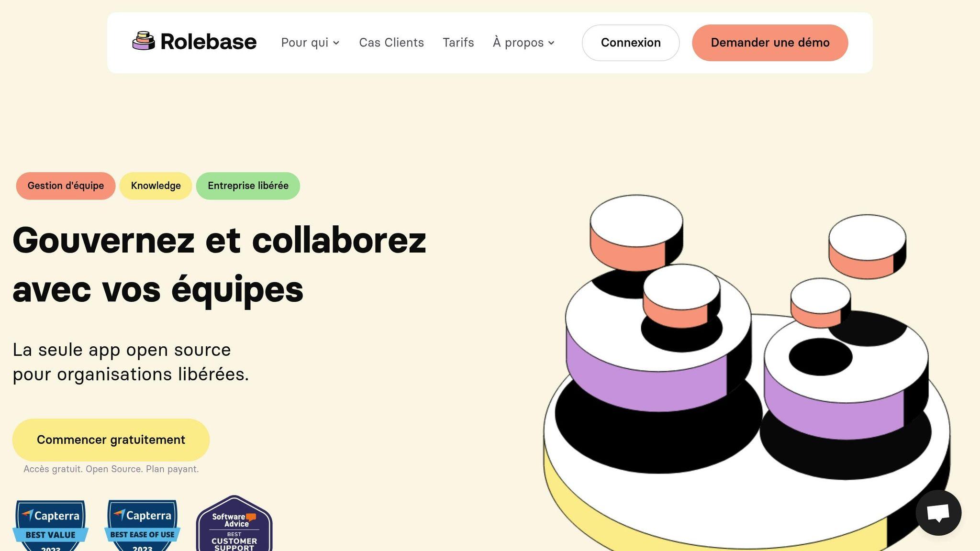The image size is (980, 551).
Task: Click the small top-right orange disc in illustration
Action: [867, 247]
